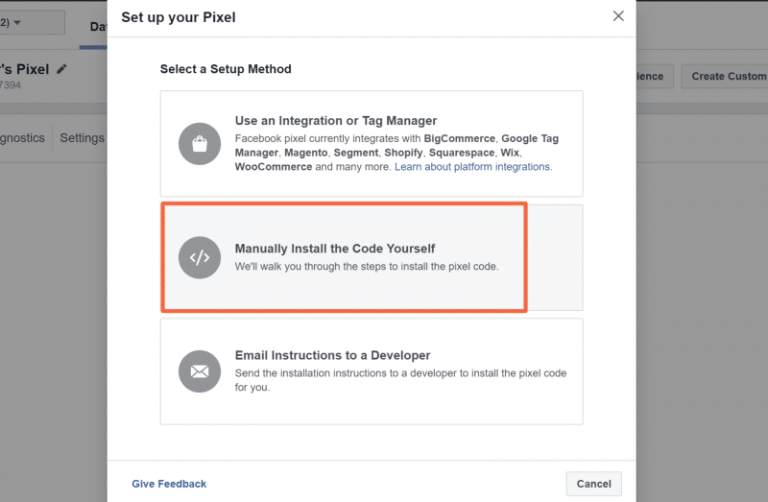The height and width of the screenshot is (502, 768).
Task: Open the dropdown arrow at top left
Action: pyautogui.click(x=17, y=23)
